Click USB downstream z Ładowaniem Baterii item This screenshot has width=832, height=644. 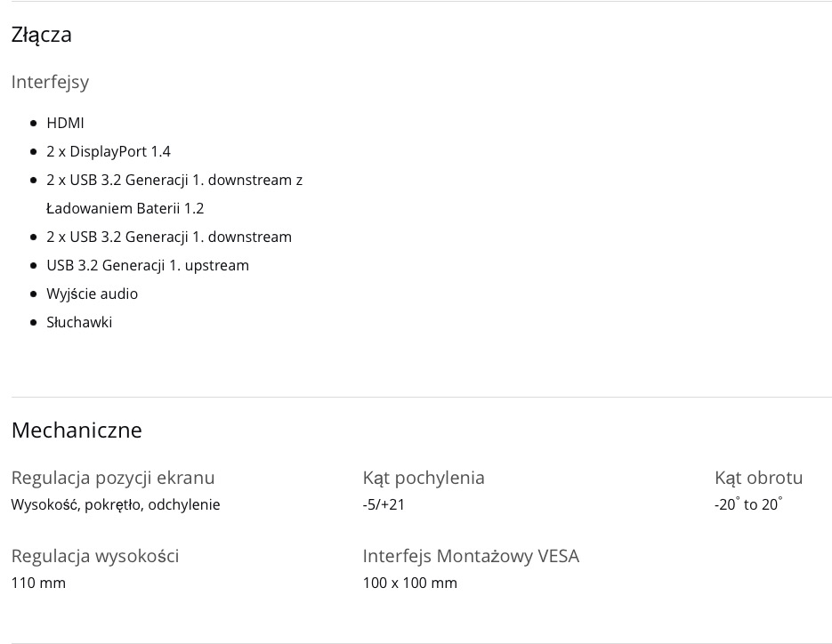[174, 194]
